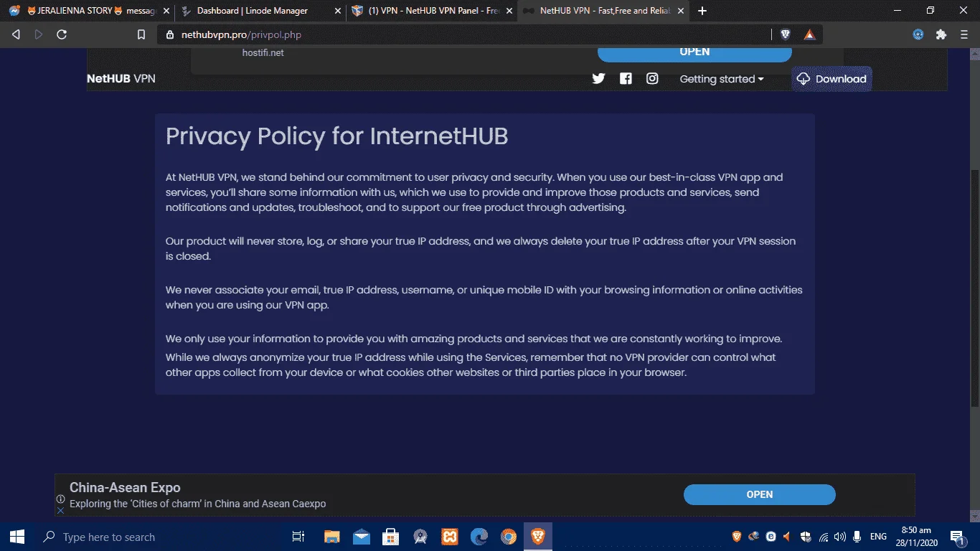The height and width of the screenshot is (551, 980).
Task: Close the Linode Manager tab
Action: point(338,11)
